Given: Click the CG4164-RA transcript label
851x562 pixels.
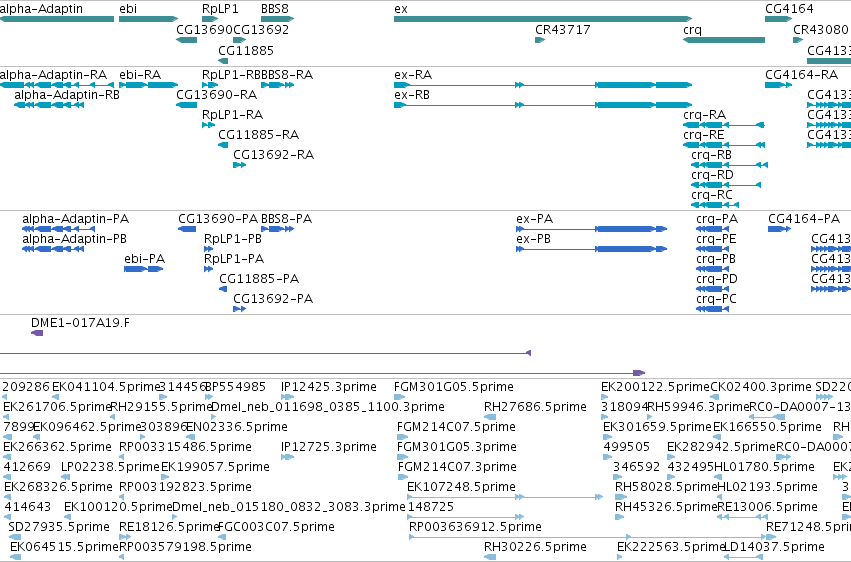Looking at the screenshot, I should pyautogui.click(x=802, y=75).
